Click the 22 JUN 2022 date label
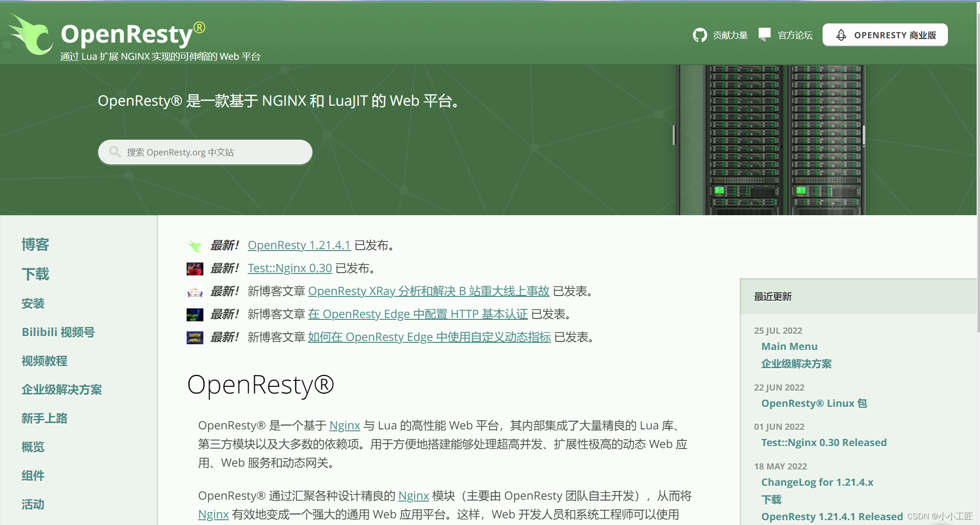This screenshot has width=980, height=525. tap(779, 388)
